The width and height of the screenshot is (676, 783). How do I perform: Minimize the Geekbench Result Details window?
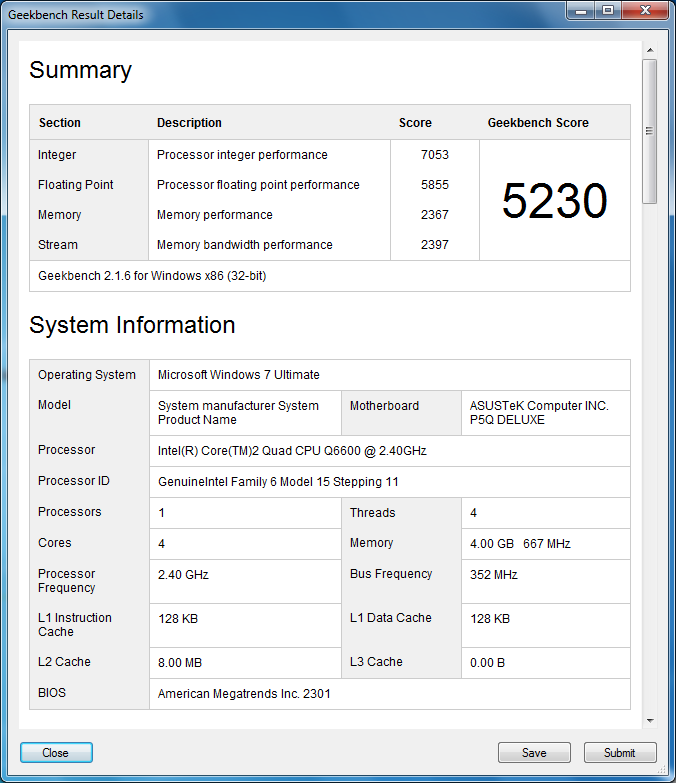click(x=581, y=10)
